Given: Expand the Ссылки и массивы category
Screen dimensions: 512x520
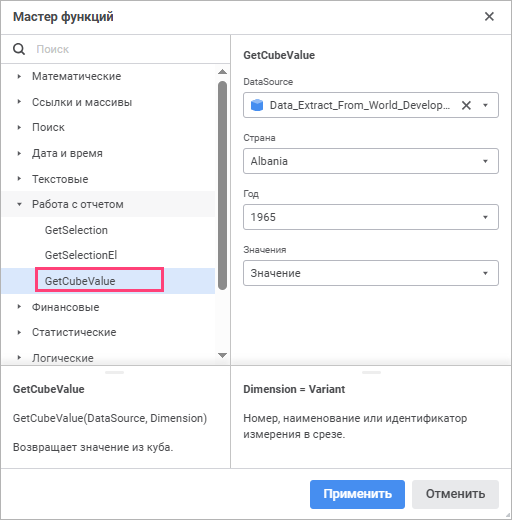Looking at the screenshot, I should click(19, 102).
